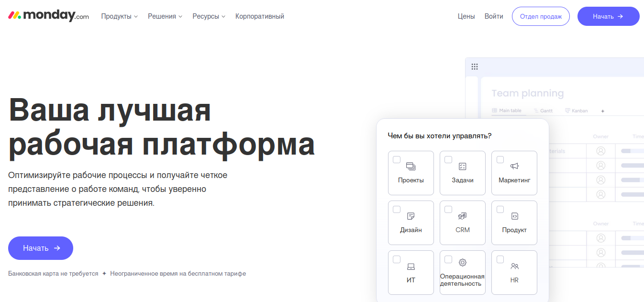
Task: Tick the Операционная деятельность checkbox
Action: (448, 259)
